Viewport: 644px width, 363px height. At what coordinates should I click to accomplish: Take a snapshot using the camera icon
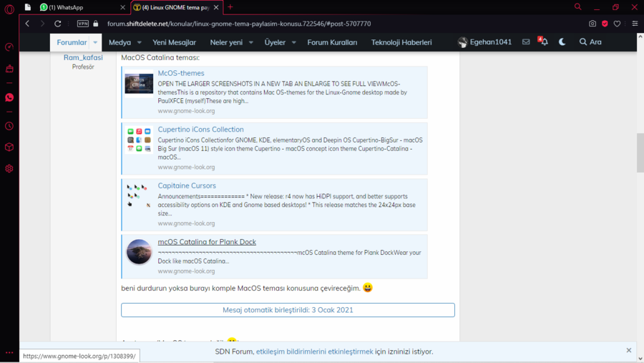592,24
